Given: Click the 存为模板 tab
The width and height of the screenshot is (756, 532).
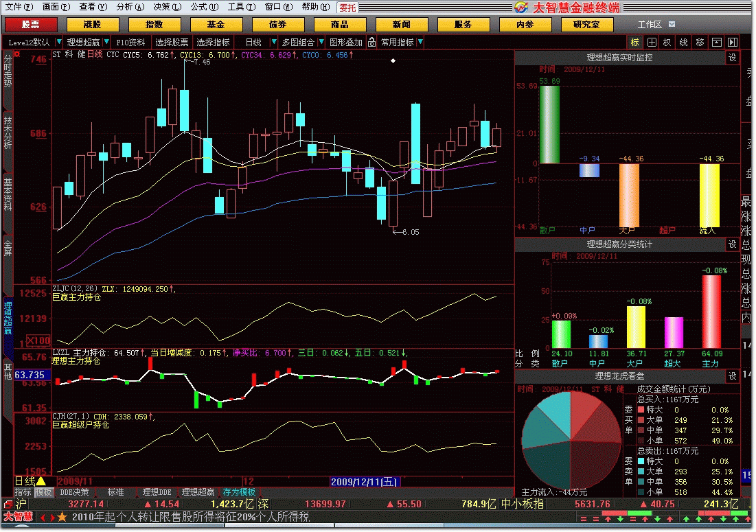Looking at the screenshot, I should click(x=239, y=492).
